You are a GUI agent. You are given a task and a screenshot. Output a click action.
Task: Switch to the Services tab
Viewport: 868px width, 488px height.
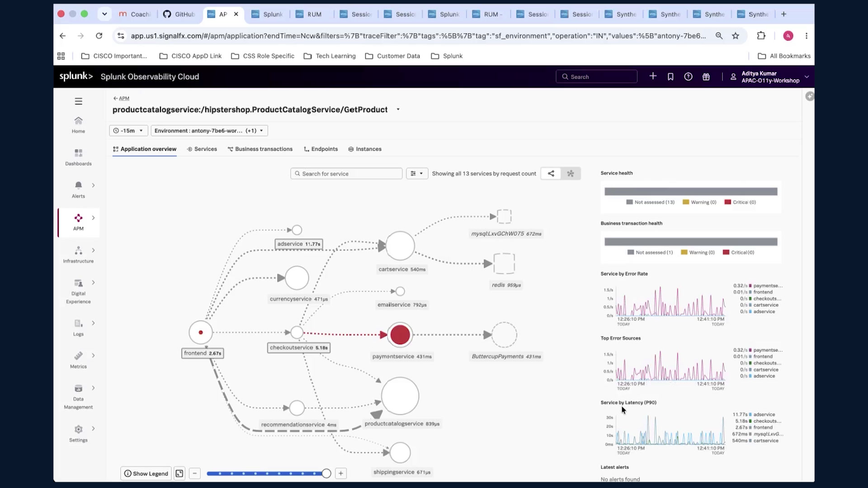coord(202,149)
